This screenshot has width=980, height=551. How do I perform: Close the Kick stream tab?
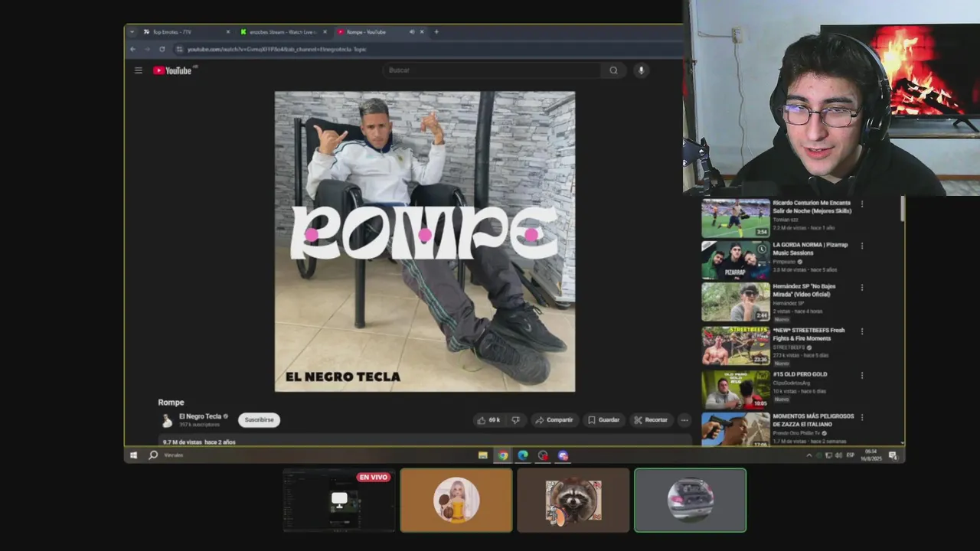(325, 32)
